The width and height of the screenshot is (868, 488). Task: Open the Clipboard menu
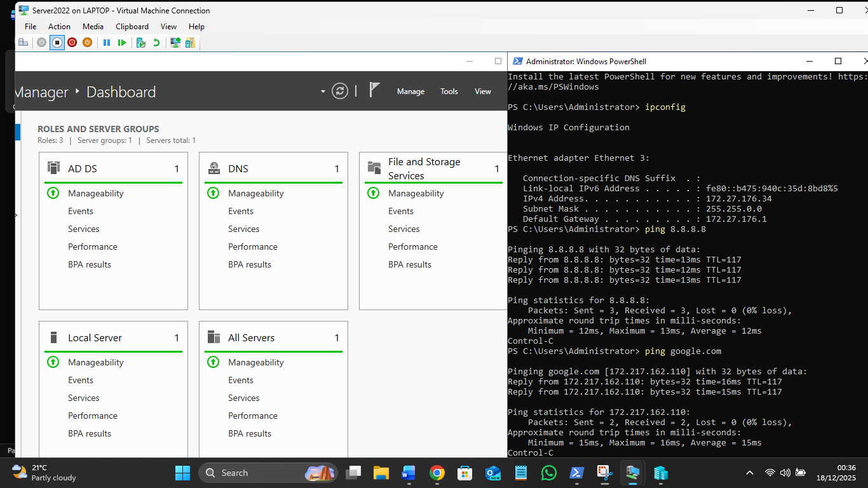click(132, 27)
